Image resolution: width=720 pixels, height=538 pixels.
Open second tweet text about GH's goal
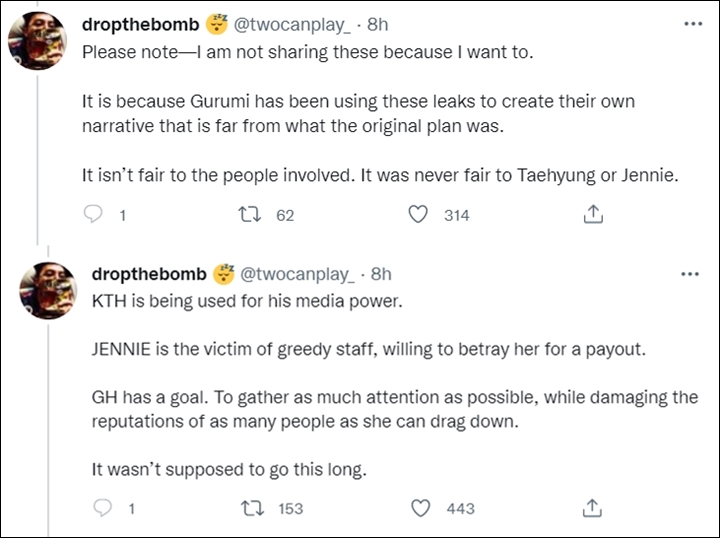[395, 409]
